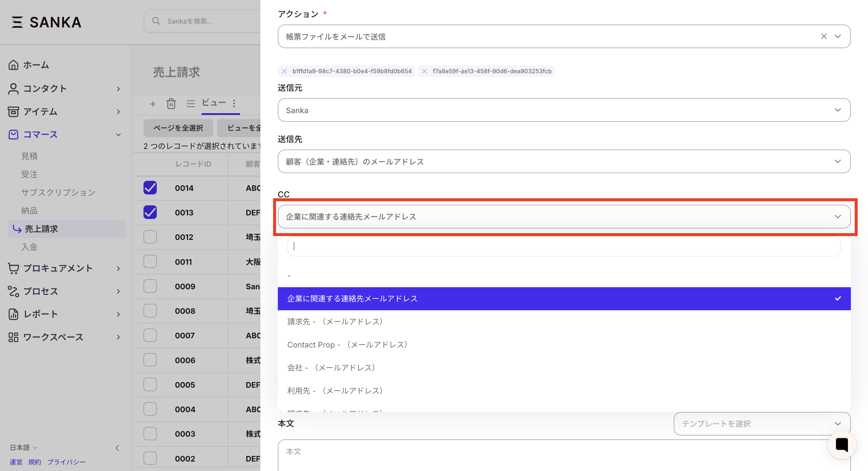Check the checkbox for record 0012

click(150, 237)
